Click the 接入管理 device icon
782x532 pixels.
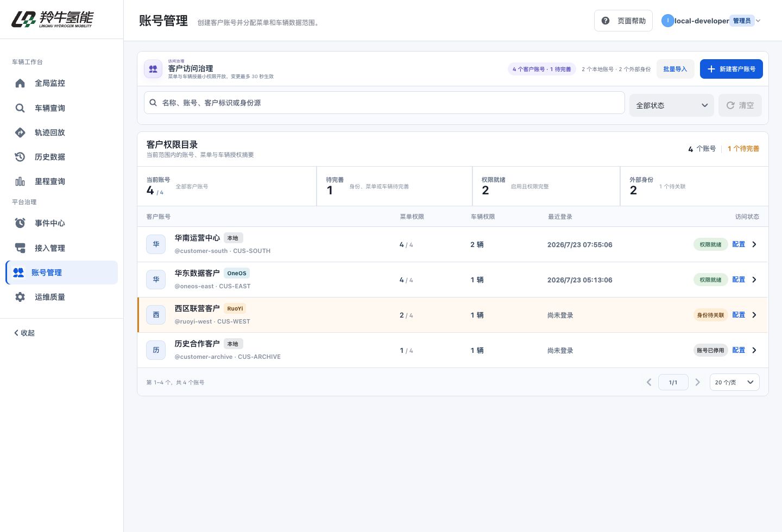click(x=20, y=248)
